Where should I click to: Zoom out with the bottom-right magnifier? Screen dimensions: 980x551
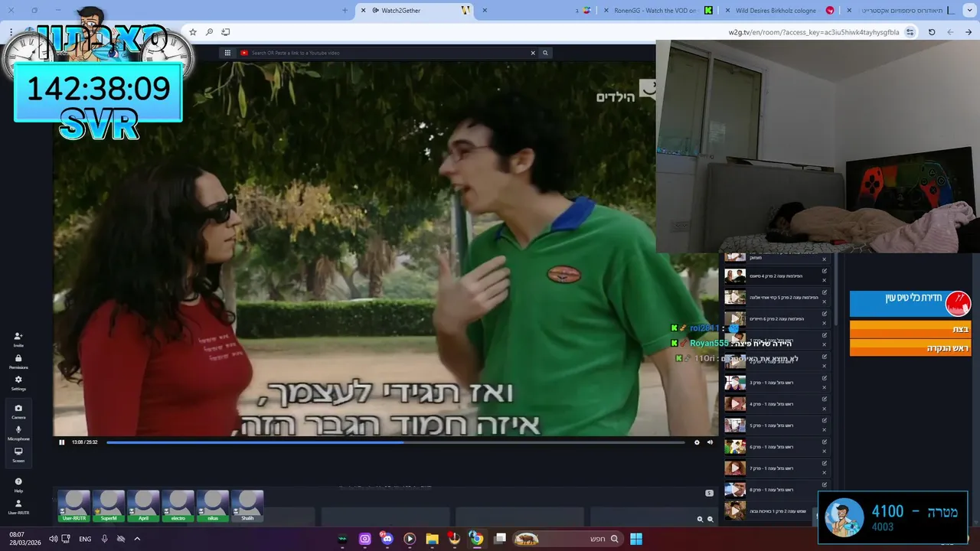click(x=710, y=519)
